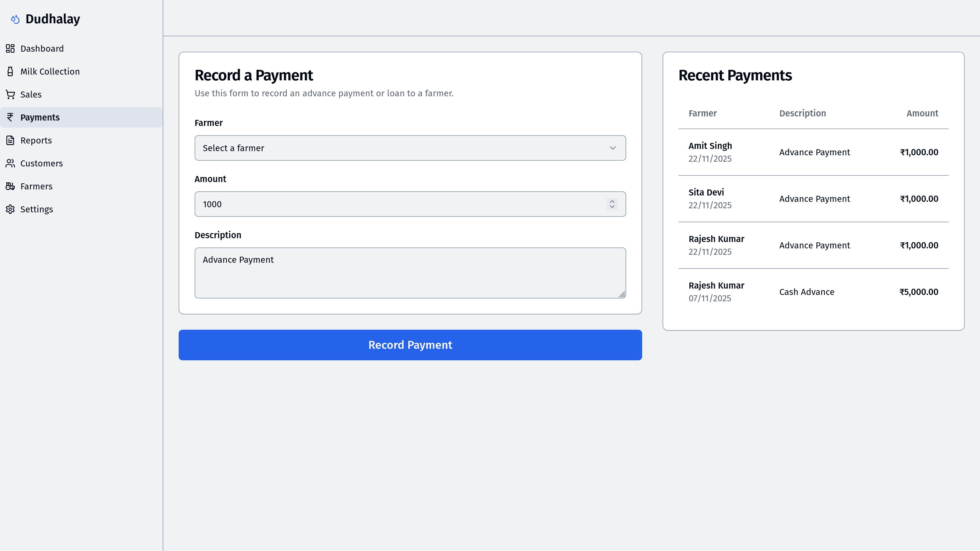Click the Farmers tractor icon
This screenshot has height=551, width=980.
click(x=10, y=186)
